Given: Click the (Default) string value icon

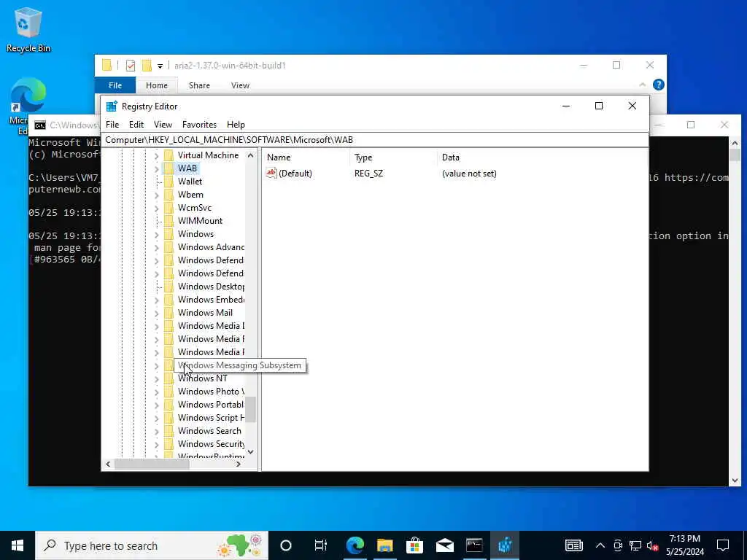Looking at the screenshot, I should coord(271,174).
